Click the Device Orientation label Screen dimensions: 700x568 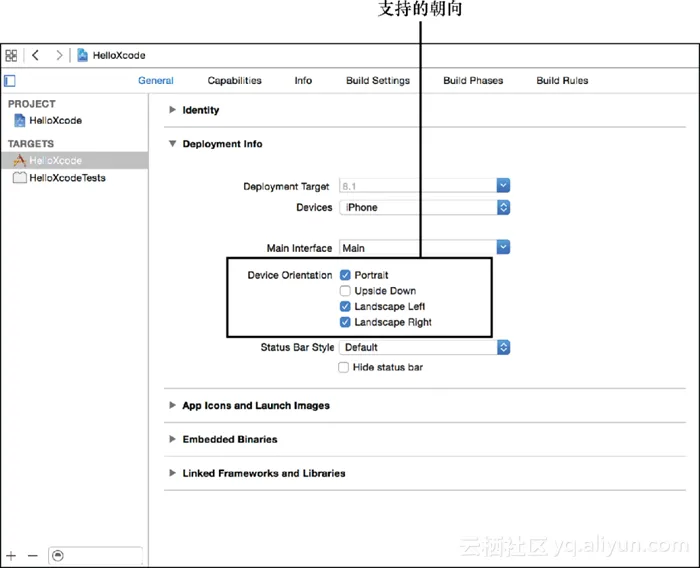pyautogui.click(x=290, y=275)
